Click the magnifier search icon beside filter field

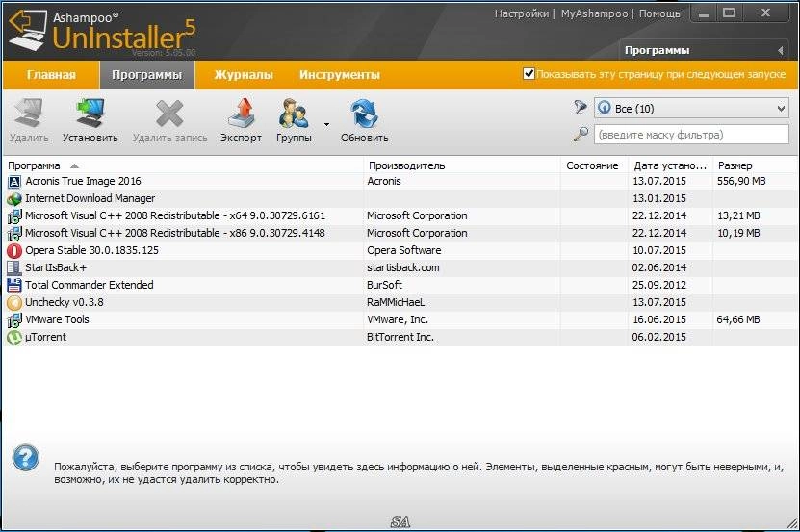(581, 134)
